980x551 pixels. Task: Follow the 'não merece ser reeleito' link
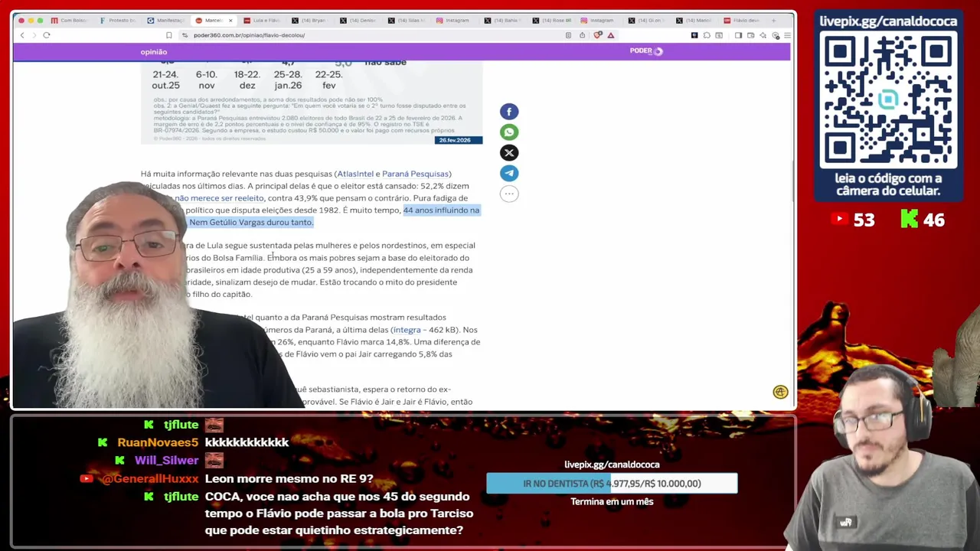219,198
